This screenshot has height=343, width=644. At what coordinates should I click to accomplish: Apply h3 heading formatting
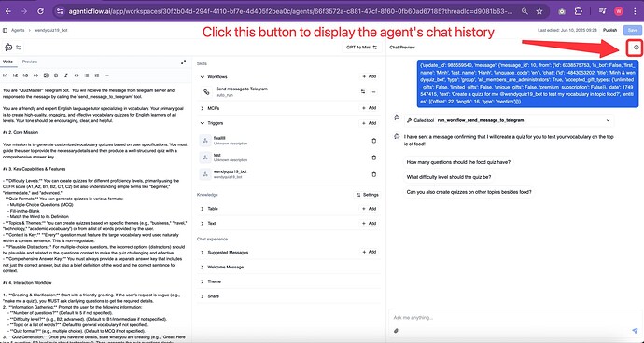point(25,75)
